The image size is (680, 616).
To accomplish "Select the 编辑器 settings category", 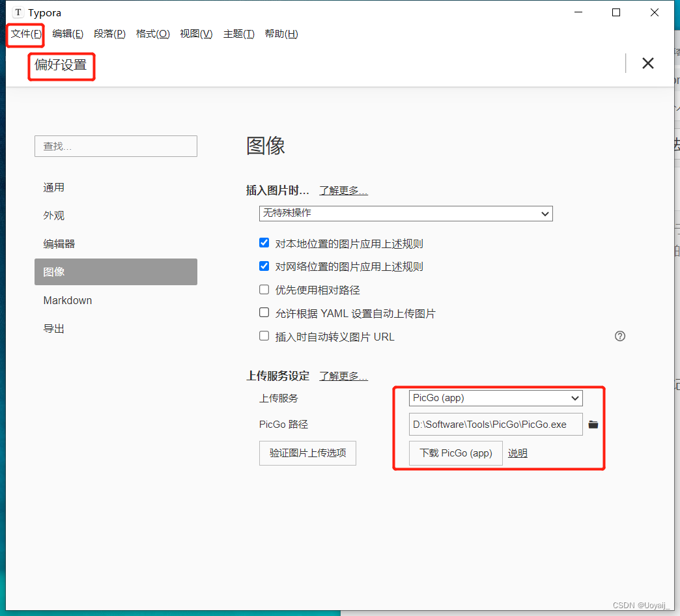I will click(116, 244).
